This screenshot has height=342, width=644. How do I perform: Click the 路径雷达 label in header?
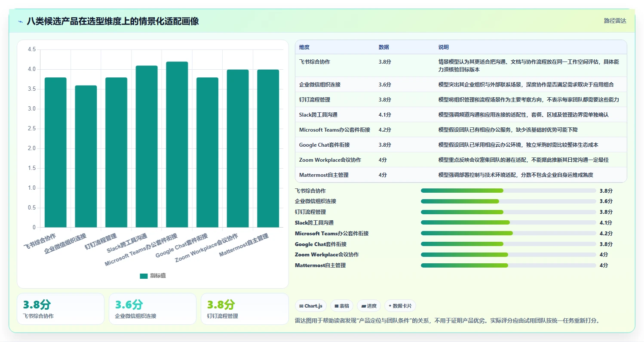point(615,21)
